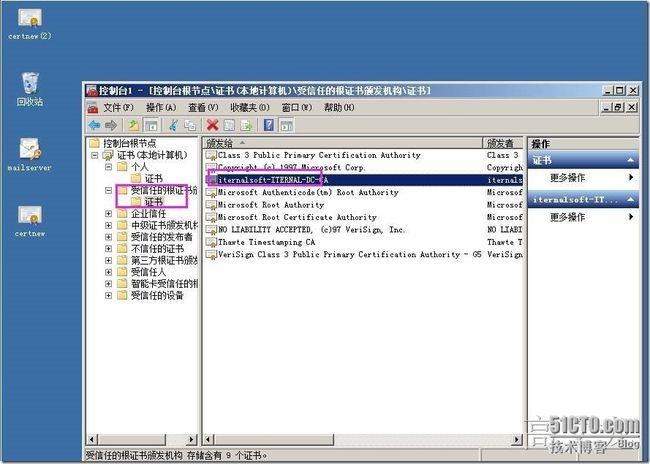Image resolution: width=650 pixels, height=464 pixels.
Task: Restore the inner console child window
Action: coord(619,107)
